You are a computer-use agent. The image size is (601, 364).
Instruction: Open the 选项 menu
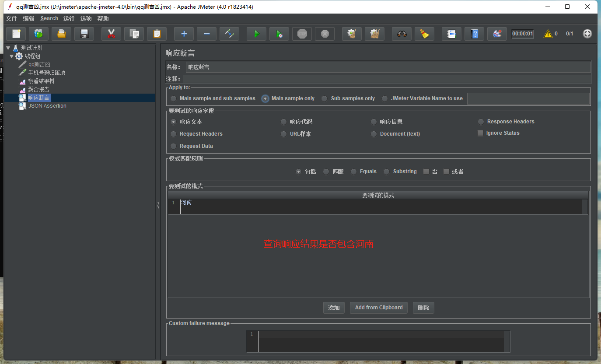coord(86,18)
